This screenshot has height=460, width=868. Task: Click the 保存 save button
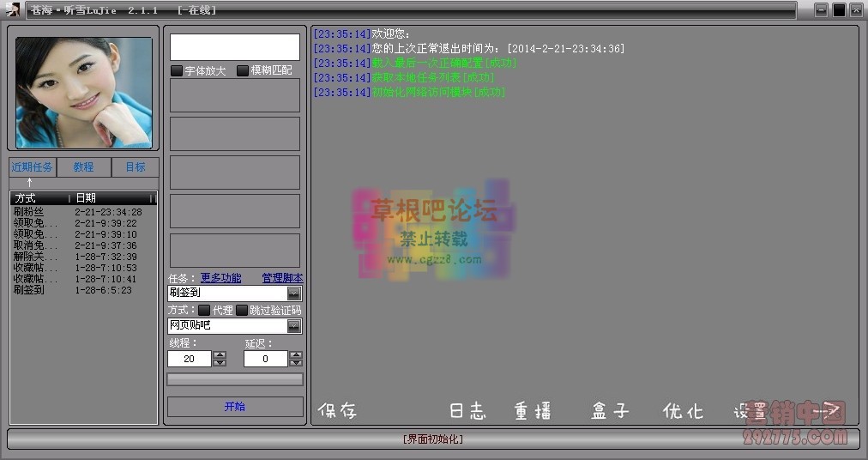tap(337, 411)
